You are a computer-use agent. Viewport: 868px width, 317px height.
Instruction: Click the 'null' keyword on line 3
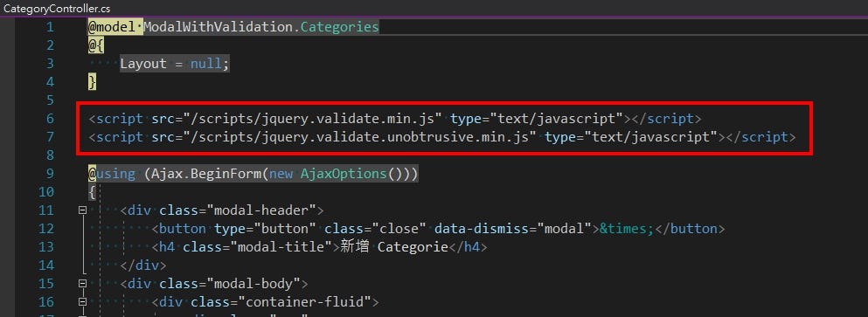206,64
